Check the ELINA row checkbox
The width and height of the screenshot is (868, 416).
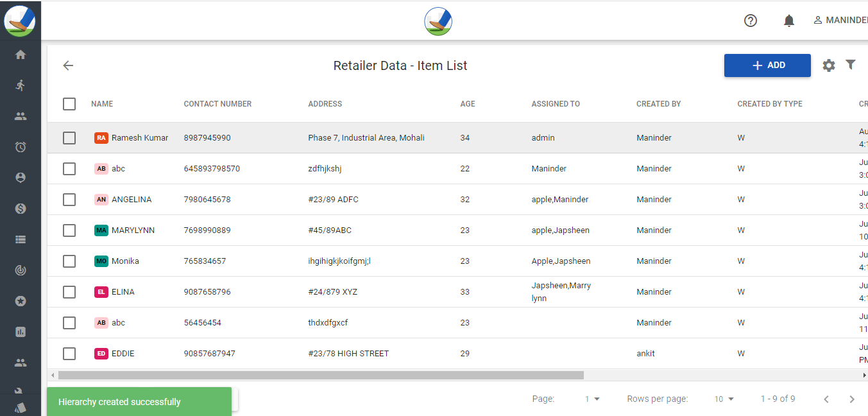69,292
